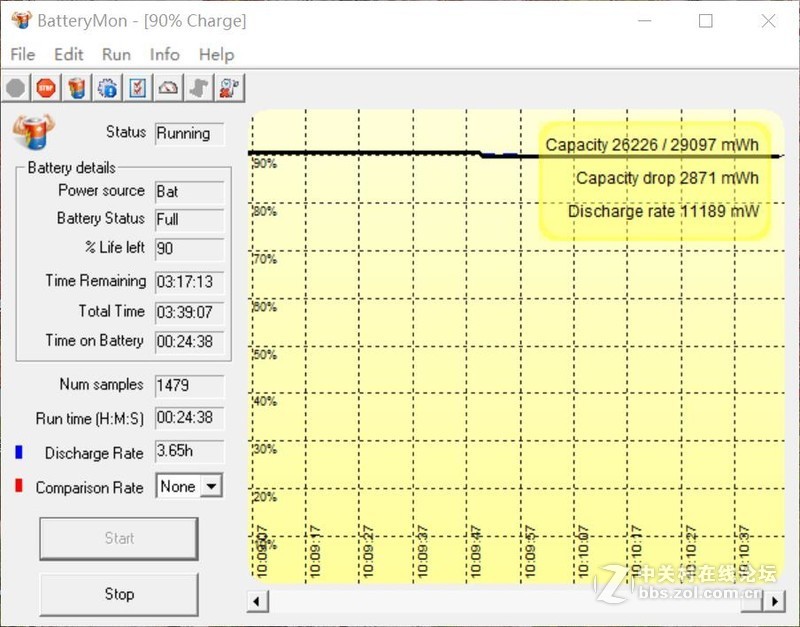Open the Info menu

[x=164, y=54]
